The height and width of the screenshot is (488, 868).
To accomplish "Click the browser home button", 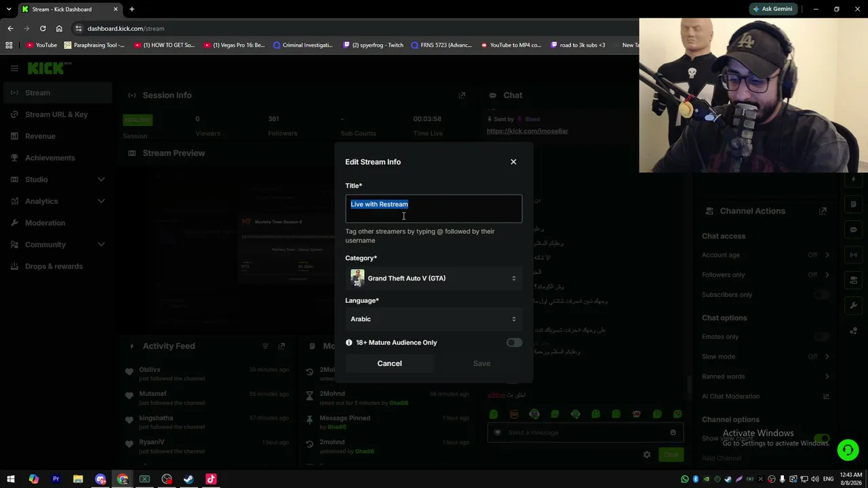I will [59, 28].
